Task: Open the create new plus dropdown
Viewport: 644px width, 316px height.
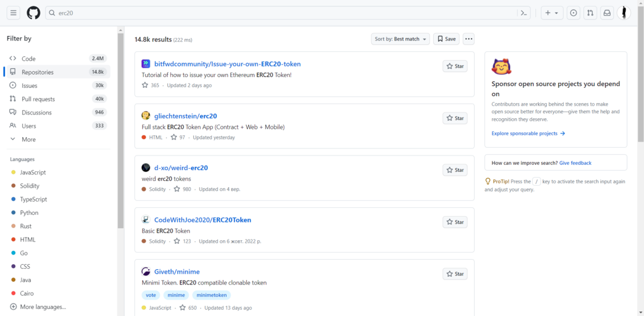Action: pos(552,13)
